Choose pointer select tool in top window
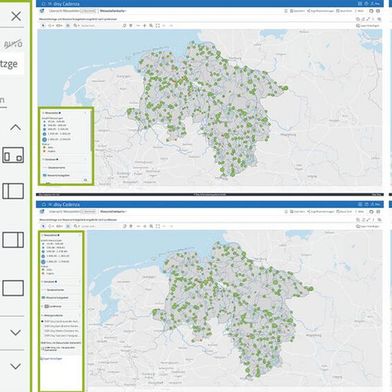392x392 pixels. (x=43, y=25)
